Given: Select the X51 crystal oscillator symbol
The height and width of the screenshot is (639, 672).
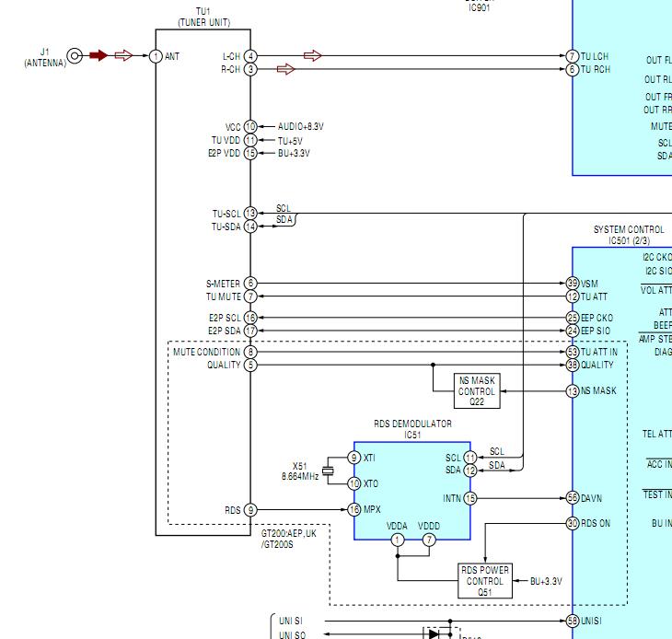Looking at the screenshot, I should pos(328,471).
